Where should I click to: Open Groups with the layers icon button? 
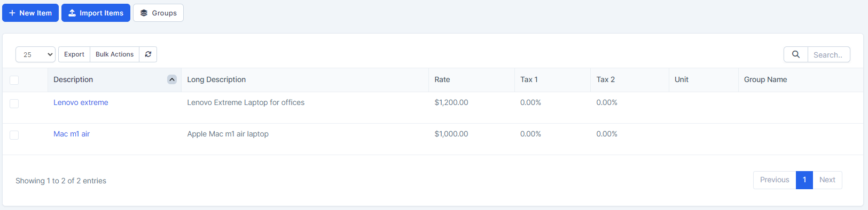158,13
